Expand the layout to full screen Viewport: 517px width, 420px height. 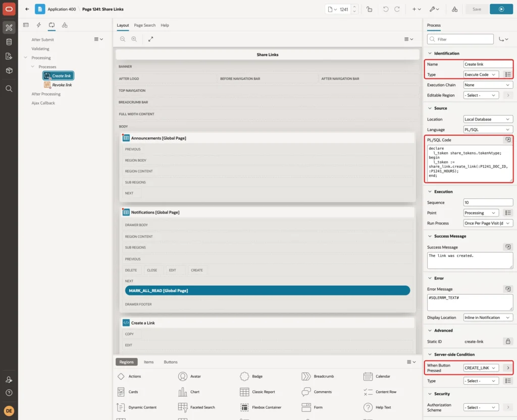point(150,39)
